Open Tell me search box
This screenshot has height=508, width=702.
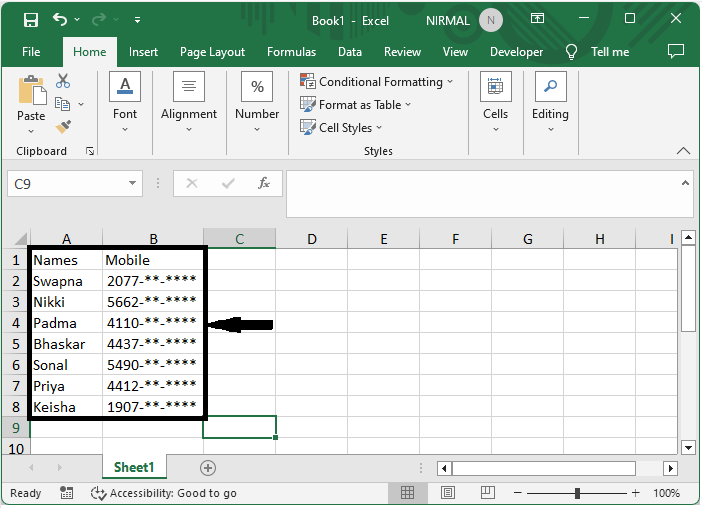coord(609,52)
